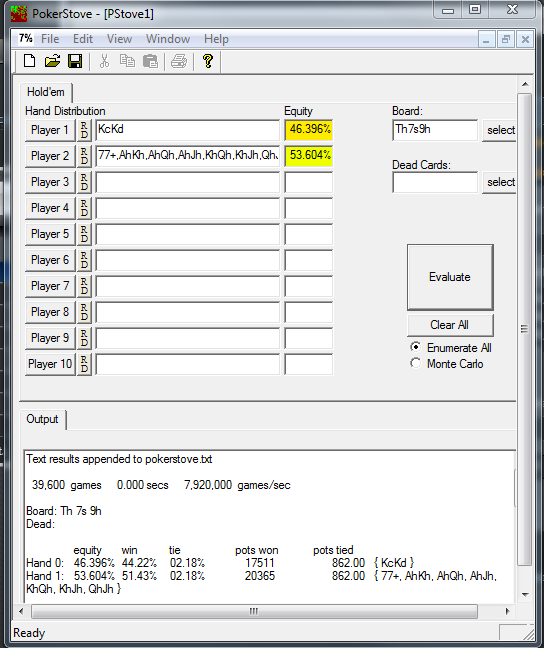The height and width of the screenshot is (648, 544).
Task: Click the RD button beside Player 1
Action: 84,130
